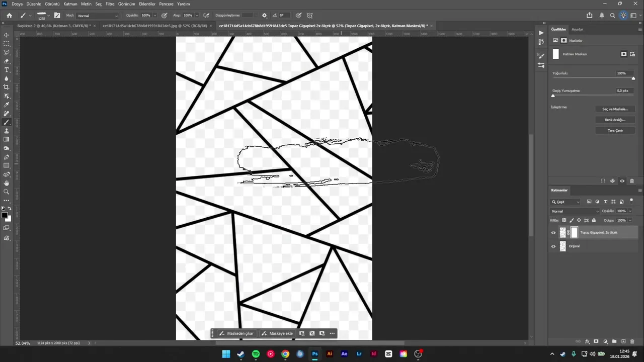Click Maskeden çıkar in contextual bar
Screen dimensions: 644x362
(236, 333)
